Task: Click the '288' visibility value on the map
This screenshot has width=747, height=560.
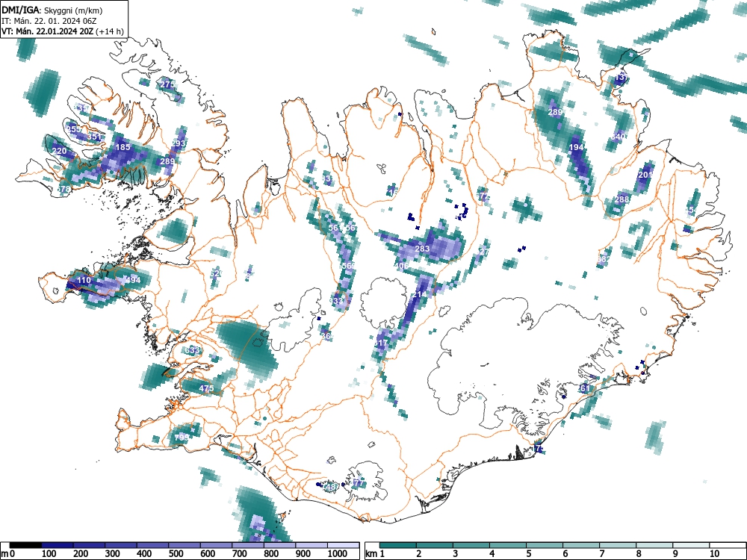Action: click(x=622, y=199)
